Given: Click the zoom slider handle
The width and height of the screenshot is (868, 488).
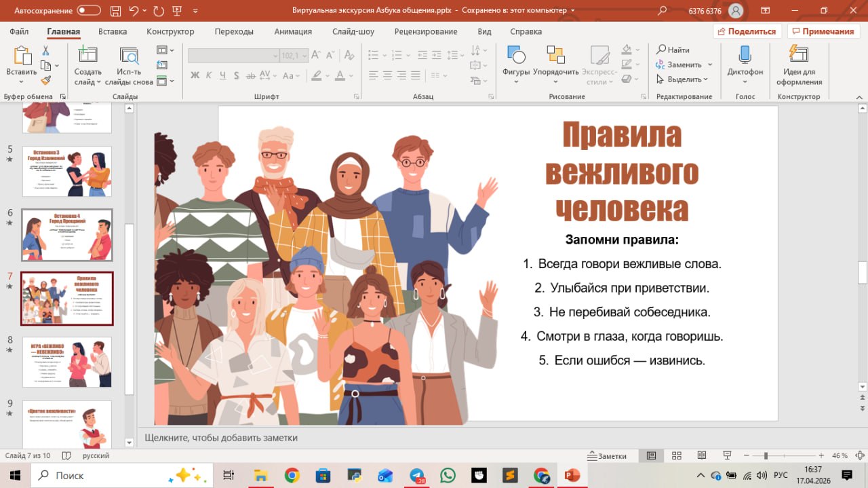Looking at the screenshot, I should (x=766, y=455).
